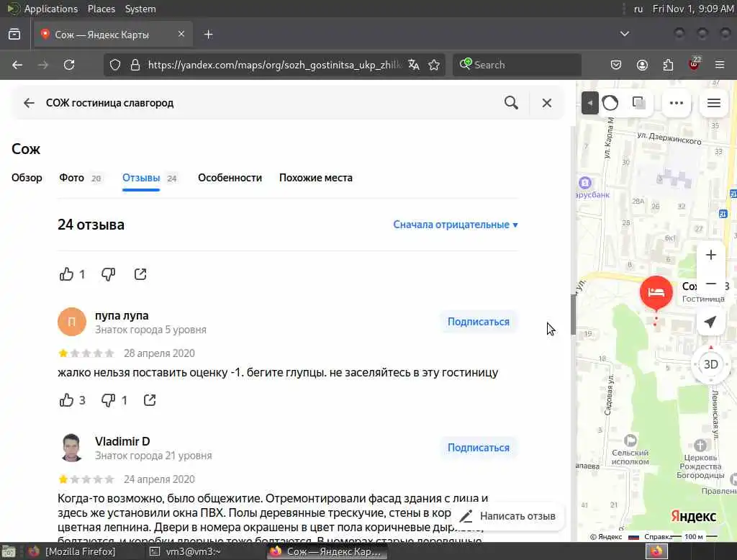Image resolution: width=737 pixels, height=560 pixels.
Task: Share the first review above пупа лупа
Action: (140, 274)
